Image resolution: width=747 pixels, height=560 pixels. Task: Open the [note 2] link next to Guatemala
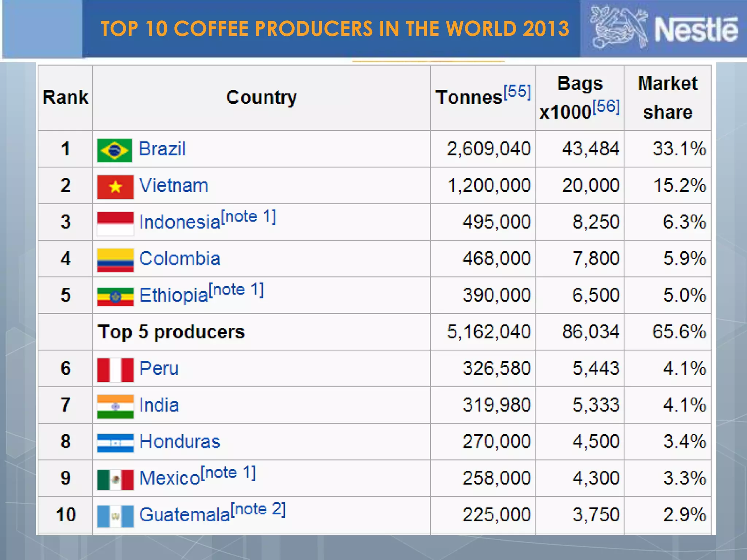click(x=258, y=509)
